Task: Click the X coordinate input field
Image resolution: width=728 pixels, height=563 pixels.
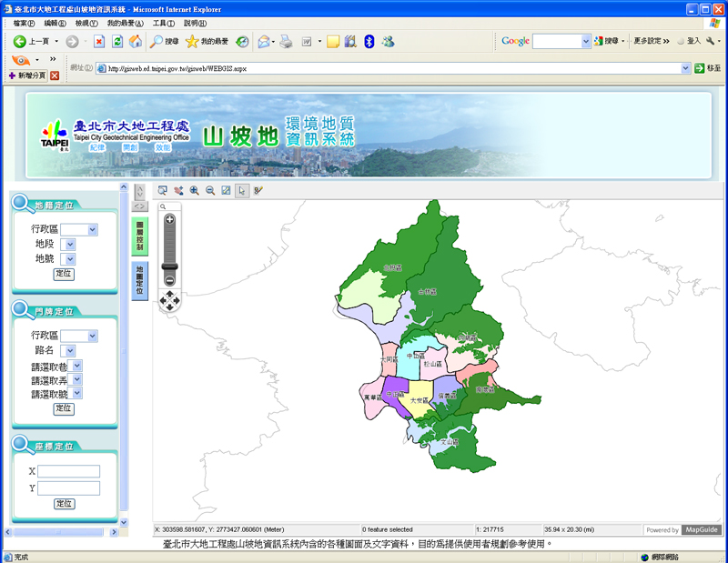Action: tap(68, 471)
